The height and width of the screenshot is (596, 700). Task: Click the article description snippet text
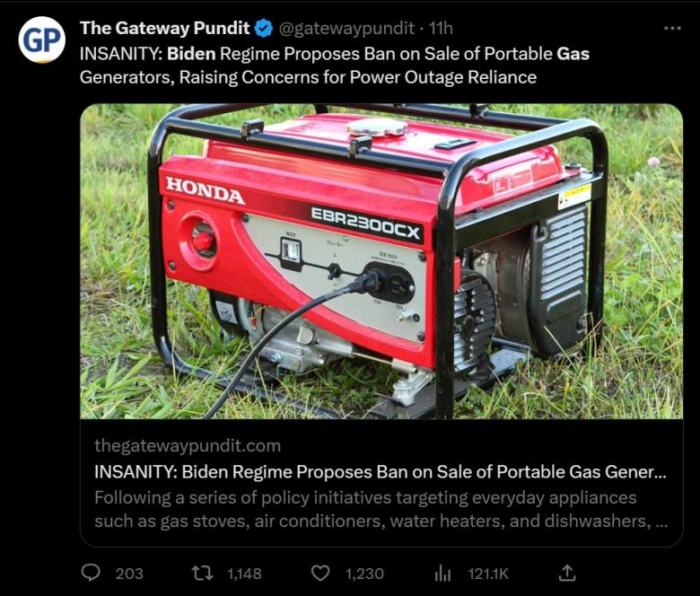(381, 509)
